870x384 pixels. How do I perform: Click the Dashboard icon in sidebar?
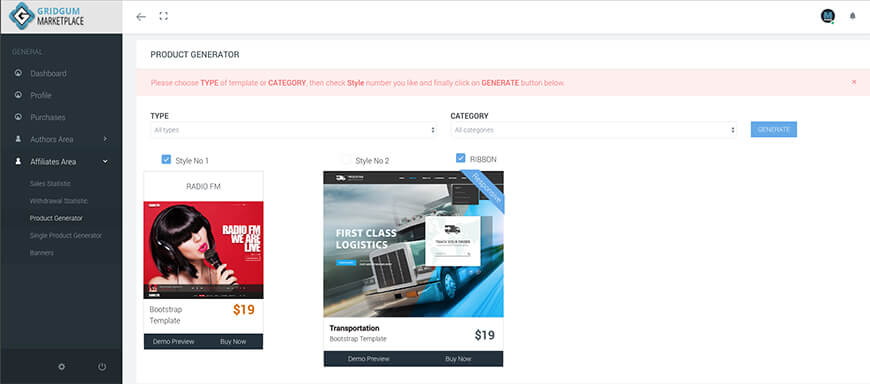click(x=18, y=73)
